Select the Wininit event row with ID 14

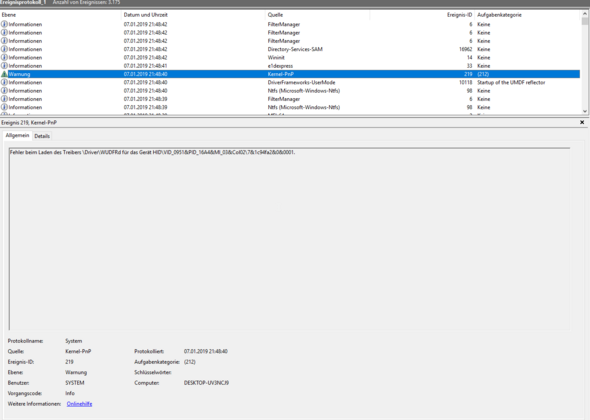click(290, 58)
